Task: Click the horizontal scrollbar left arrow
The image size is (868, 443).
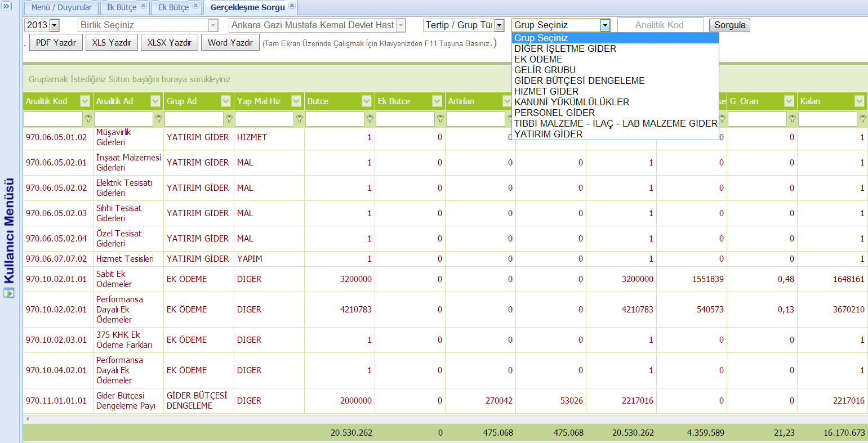Action: tap(28, 419)
